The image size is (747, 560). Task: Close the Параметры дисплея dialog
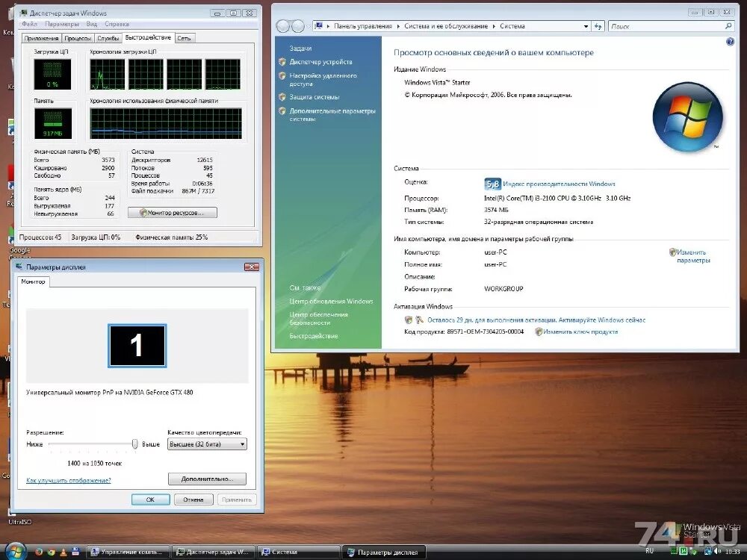tap(252, 267)
